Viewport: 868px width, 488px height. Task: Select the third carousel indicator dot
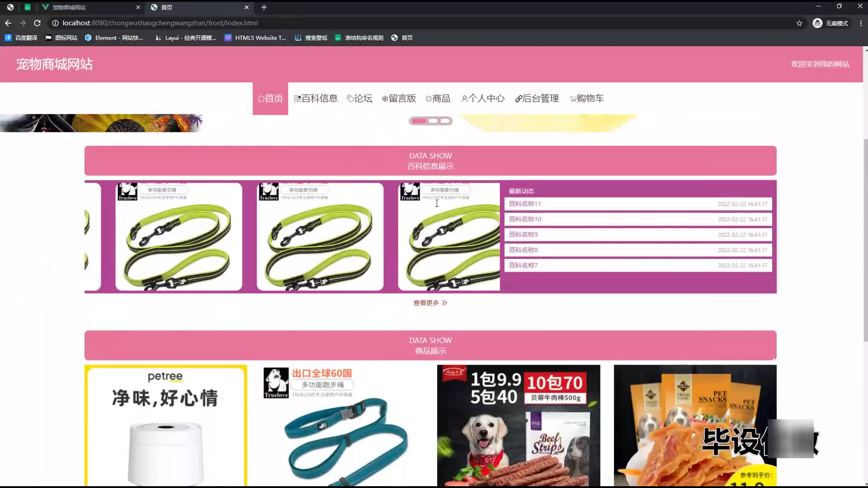pyautogui.click(x=445, y=121)
